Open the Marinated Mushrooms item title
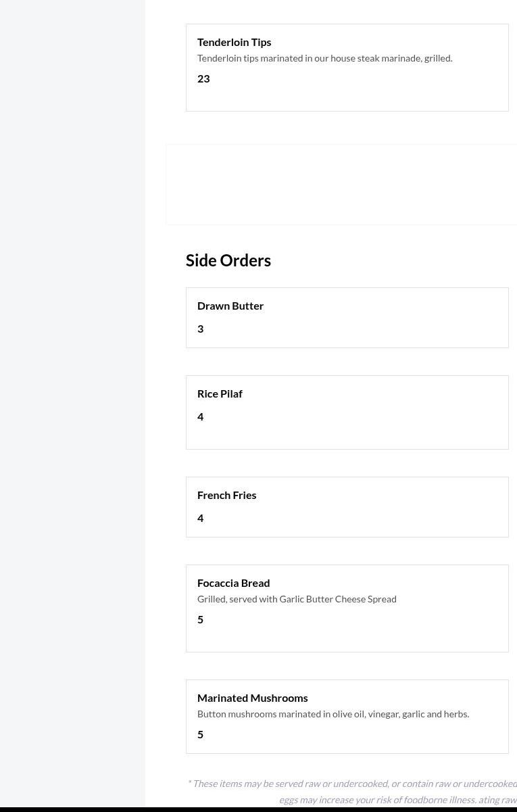517x812 pixels. [252, 698]
